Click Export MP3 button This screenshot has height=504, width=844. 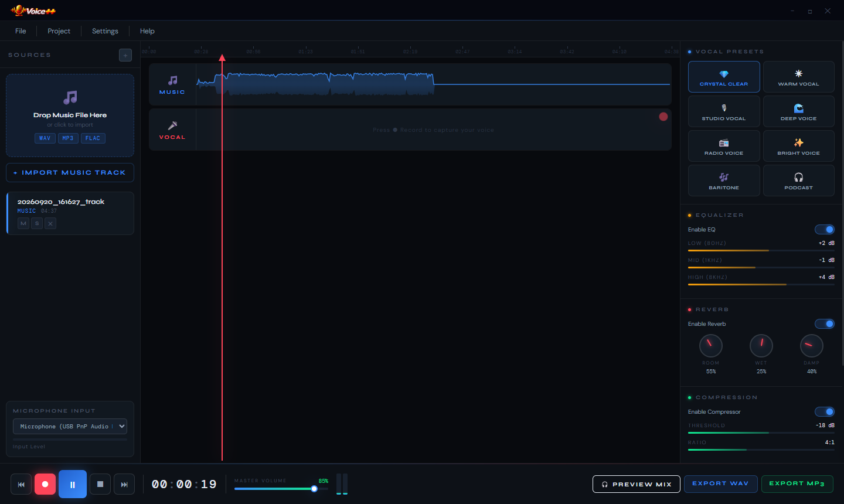(797, 483)
